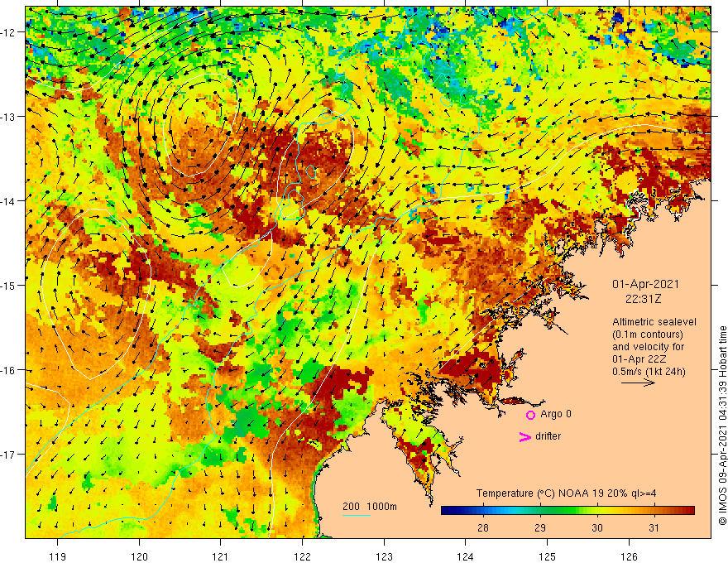Click the 'Altimetric sealevel' legend text
Viewport: 728px width, 563px height.
click(x=654, y=322)
